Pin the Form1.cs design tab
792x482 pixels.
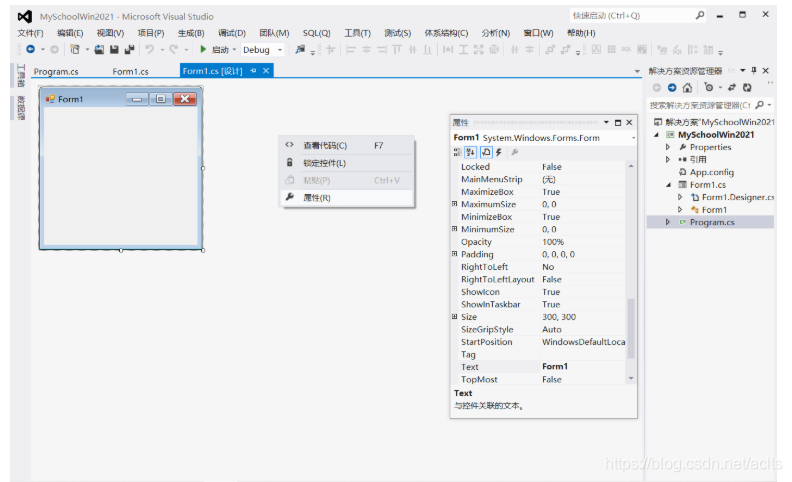253,71
